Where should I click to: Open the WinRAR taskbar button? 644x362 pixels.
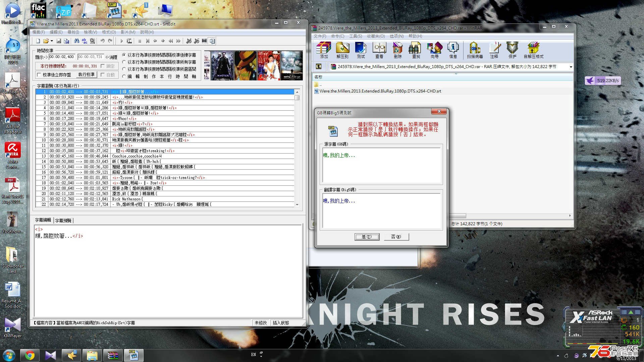pos(113,355)
